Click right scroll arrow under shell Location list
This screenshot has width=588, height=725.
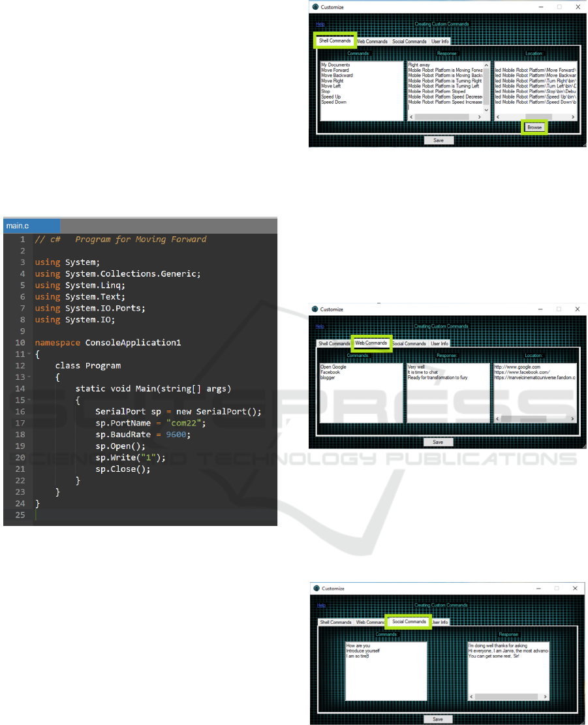tap(573, 117)
